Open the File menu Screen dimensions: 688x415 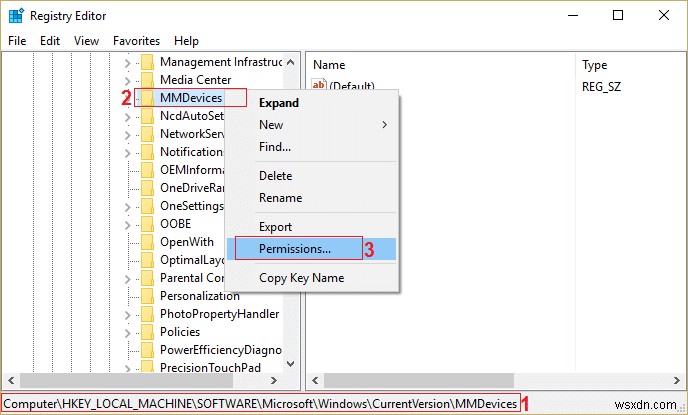coord(17,41)
